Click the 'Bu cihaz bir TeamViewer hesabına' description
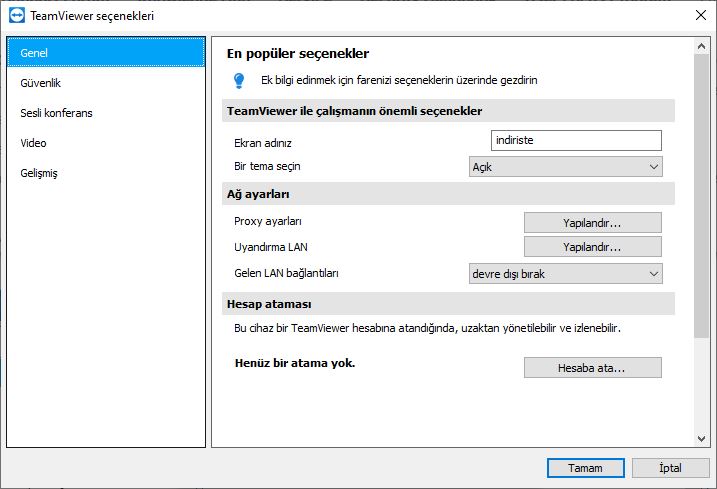 [x=428, y=328]
